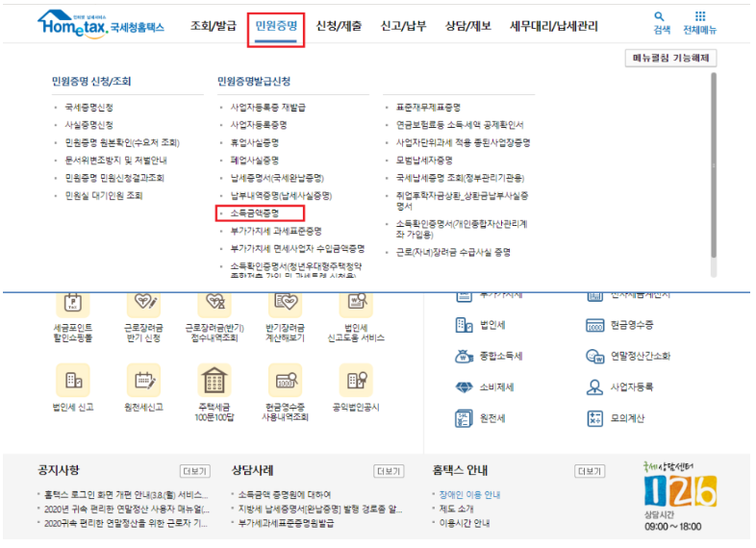This screenshot has width=756, height=548.
Task: Select 폐업사실증명 link
Action: click(x=255, y=160)
